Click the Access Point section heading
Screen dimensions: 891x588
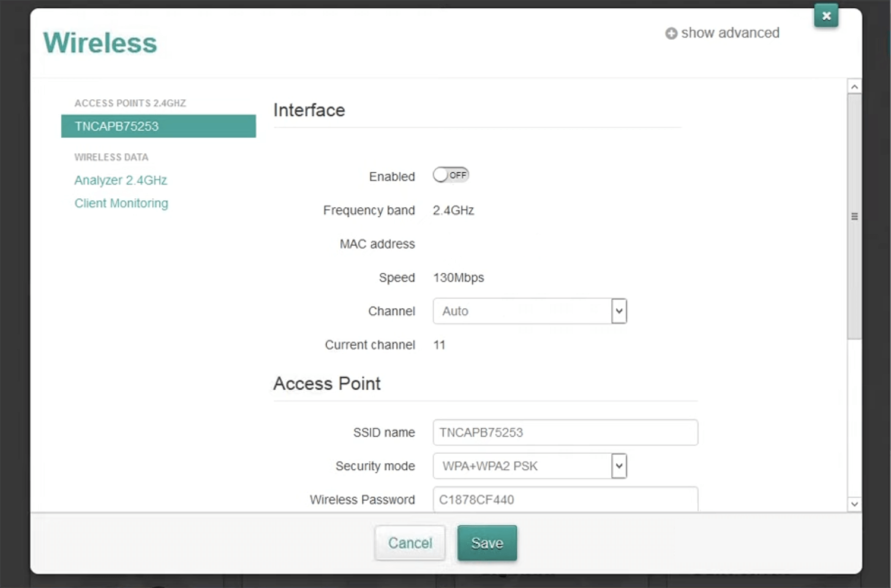(x=327, y=384)
